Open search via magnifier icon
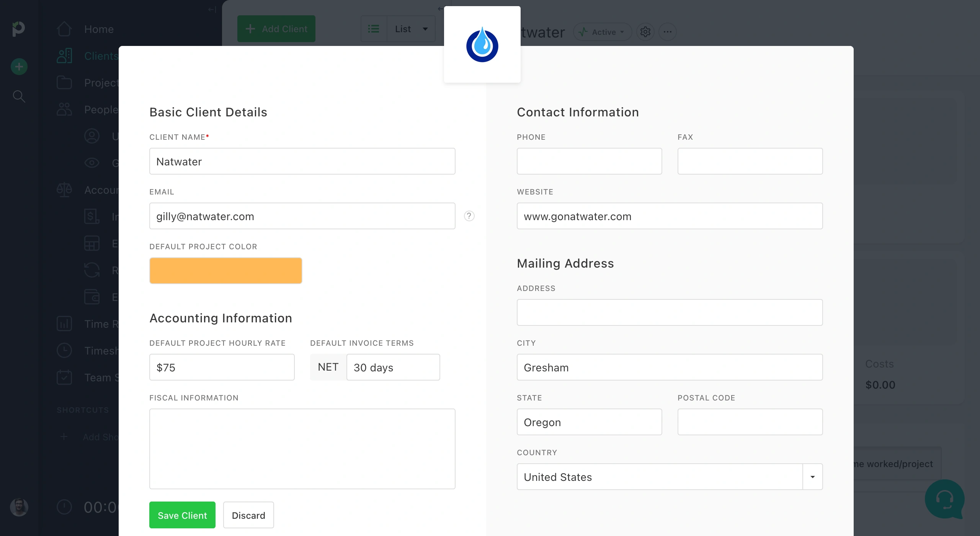This screenshot has height=536, width=980. click(19, 96)
